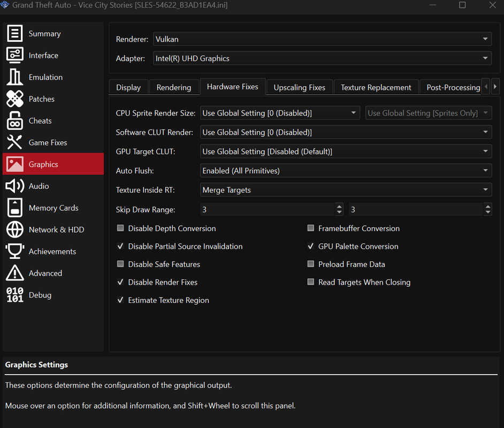The image size is (504, 428).
Task: Go to Memory Cards page
Action: tap(53, 208)
